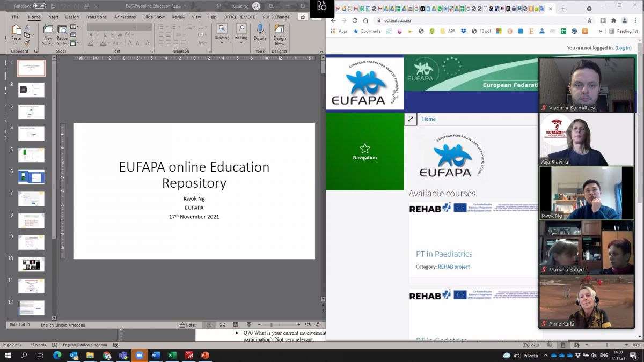The width and height of the screenshot is (644, 362).
Task: Open the font name combo box
Action: [x=111, y=27]
